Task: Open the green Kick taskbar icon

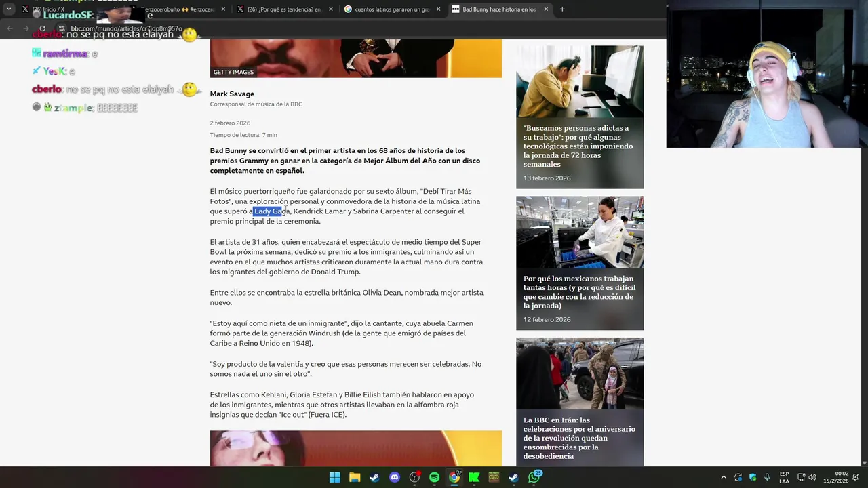Action: 474,477
